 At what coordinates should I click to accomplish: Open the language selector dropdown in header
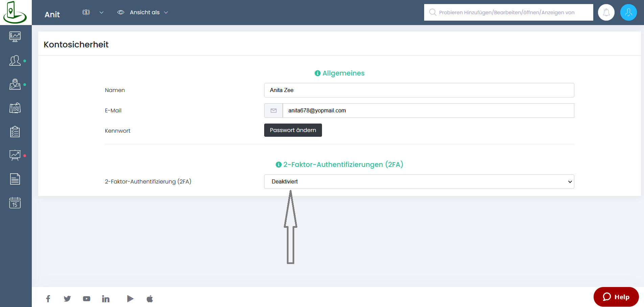(x=92, y=13)
